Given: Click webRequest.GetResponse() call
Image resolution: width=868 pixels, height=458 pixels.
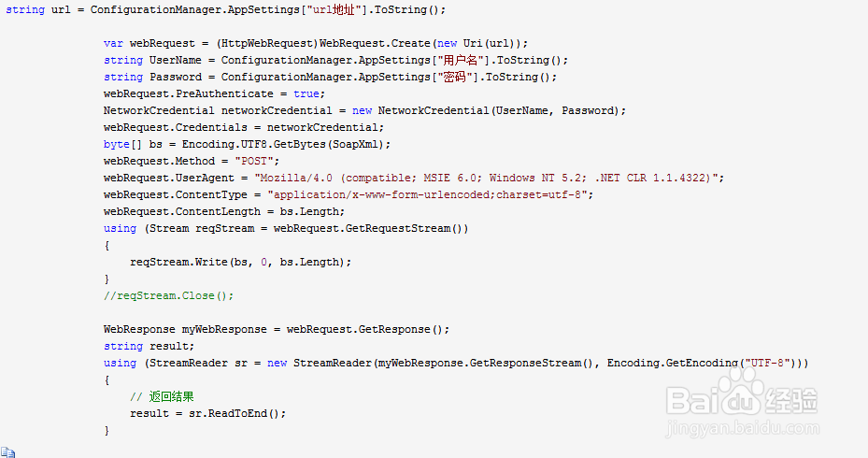Looking at the screenshot, I should [367, 329].
